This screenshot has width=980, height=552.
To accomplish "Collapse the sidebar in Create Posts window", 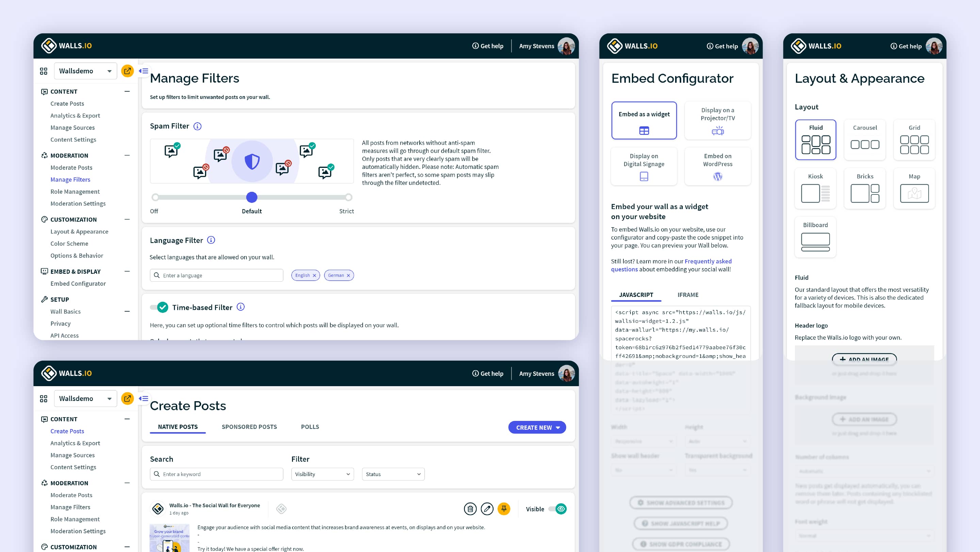I will (143, 398).
